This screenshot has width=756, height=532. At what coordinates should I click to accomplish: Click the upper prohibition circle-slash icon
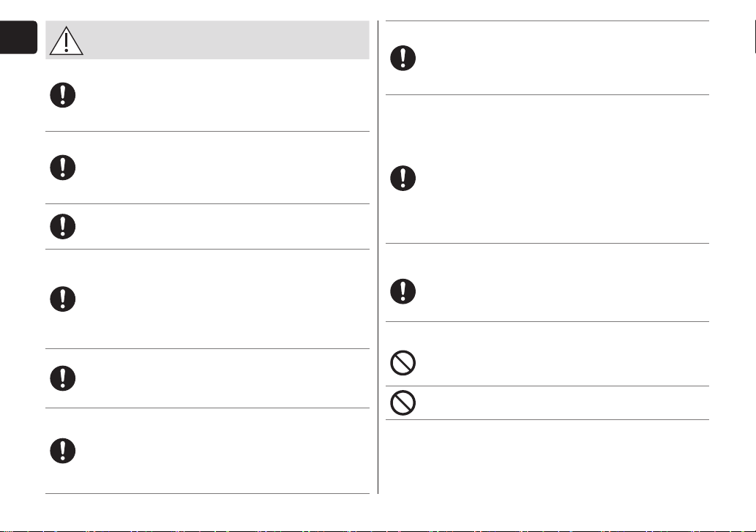(x=403, y=363)
